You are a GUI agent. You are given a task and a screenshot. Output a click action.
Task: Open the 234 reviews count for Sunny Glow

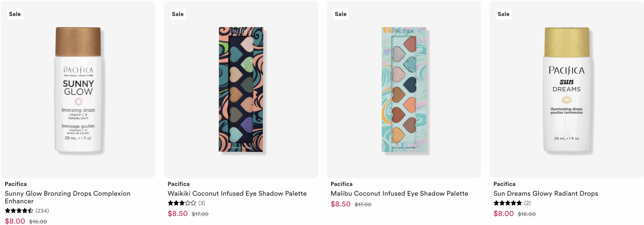click(x=42, y=211)
